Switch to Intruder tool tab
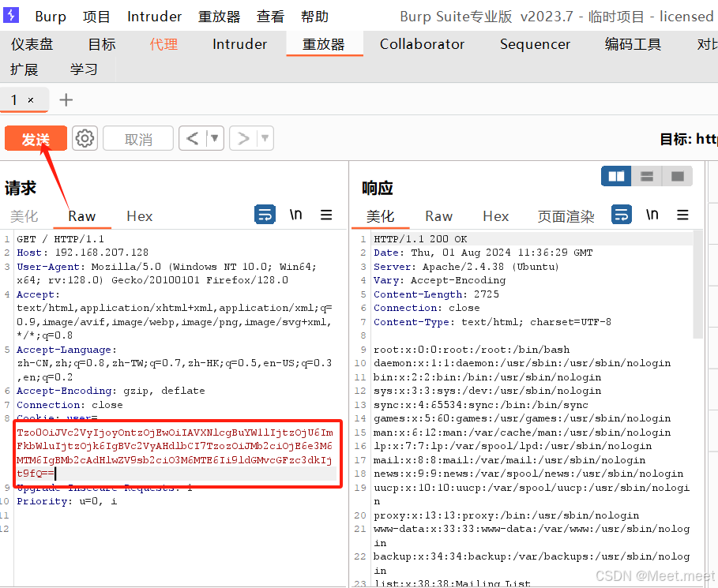Image resolution: width=718 pixels, height=588 pixels. point(239,44)
